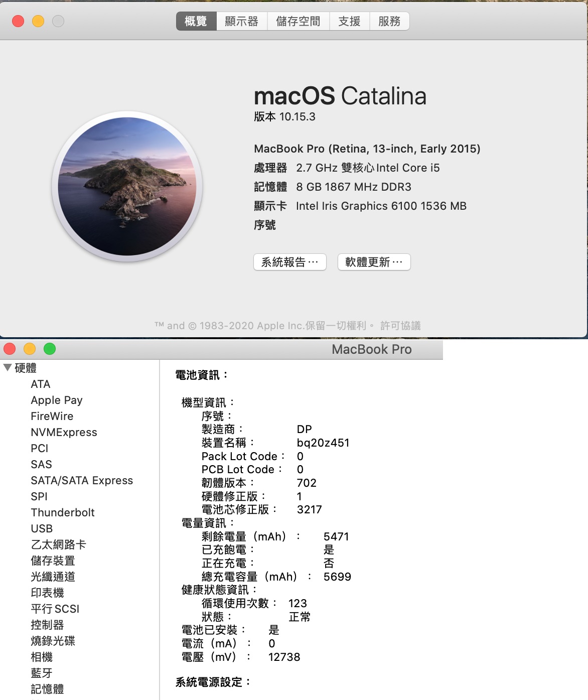This screenshot has height=700, width=588.
Task: Click device name bq20z451
Action: [323, 443]
